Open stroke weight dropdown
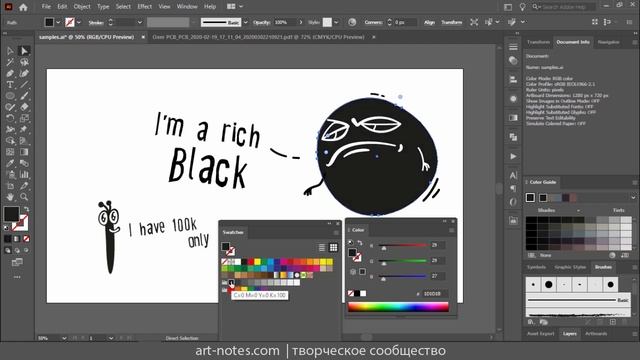This screenshot has height=360, width=640. (140, 22)
